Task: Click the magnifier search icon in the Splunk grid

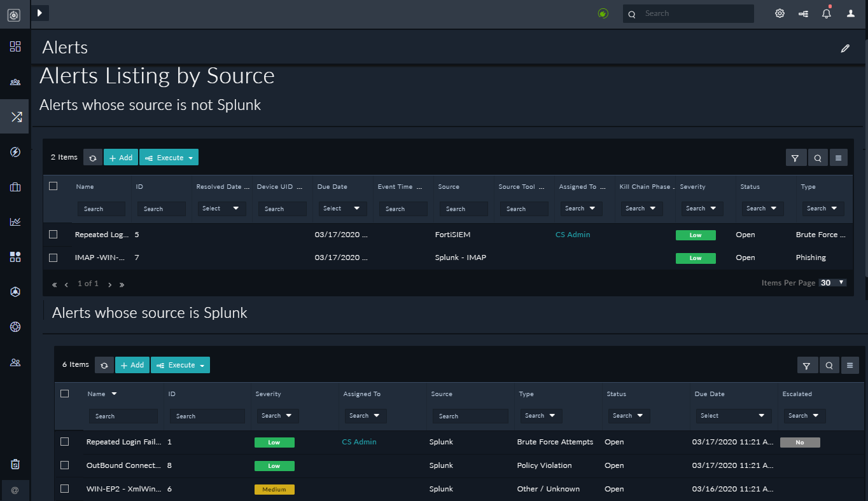Action: pyautogui.click(x=829, y=365)
